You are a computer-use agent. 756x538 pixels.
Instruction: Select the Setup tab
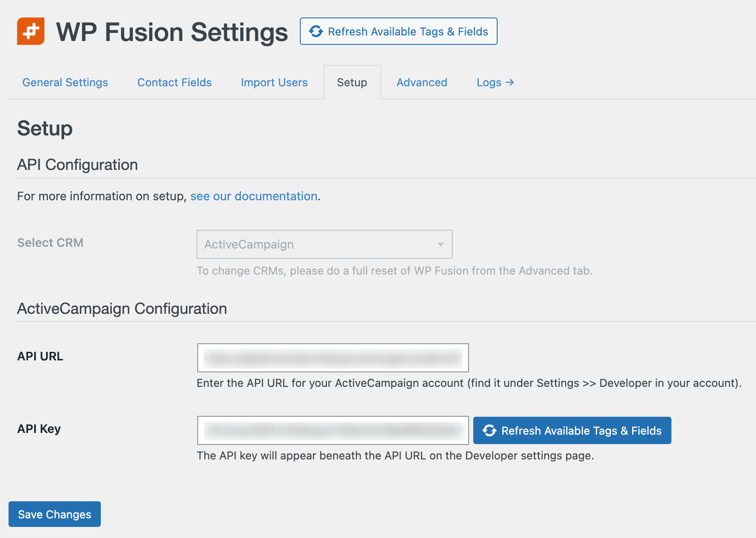(352, 82)
